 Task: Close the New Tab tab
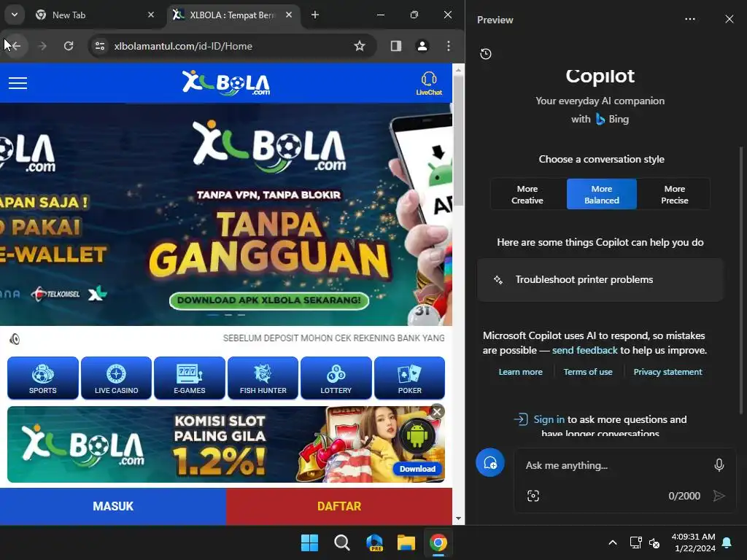point(151,15)
